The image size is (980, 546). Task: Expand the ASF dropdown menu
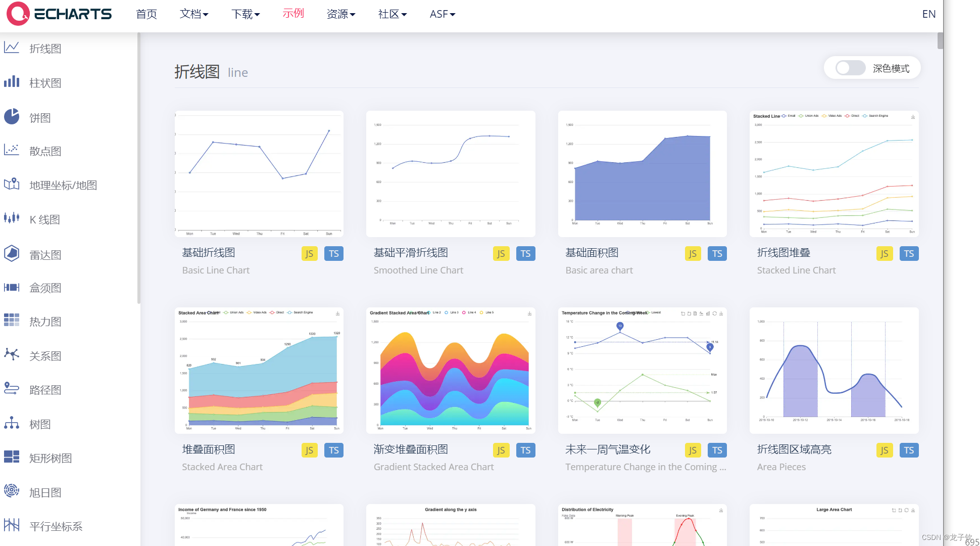tap(442, 14)
